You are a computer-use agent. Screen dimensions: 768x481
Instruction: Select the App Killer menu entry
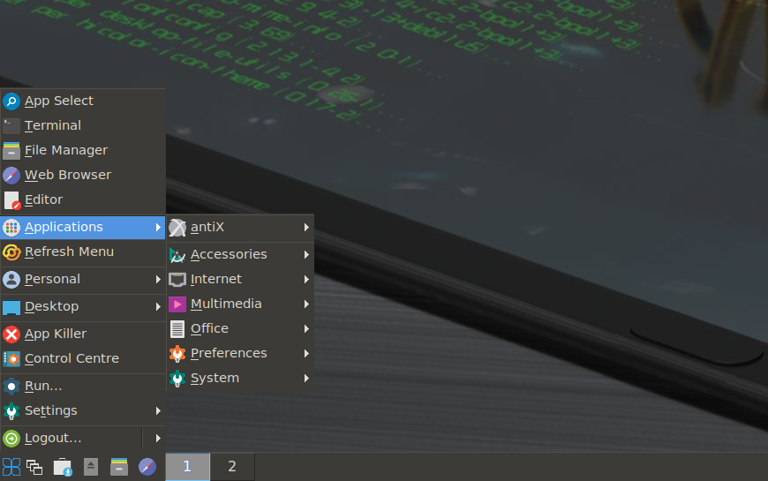(83, 334)
